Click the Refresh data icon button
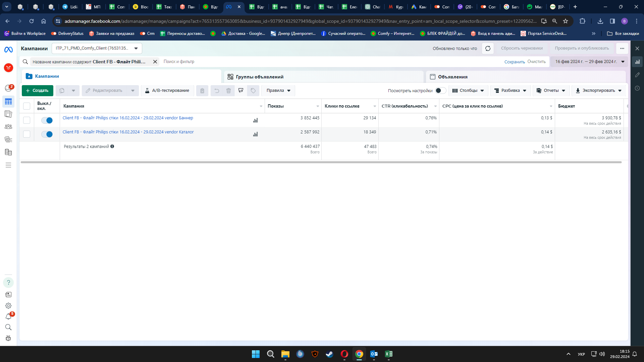This screenshot has height=362, width=644. coord(488,48)
